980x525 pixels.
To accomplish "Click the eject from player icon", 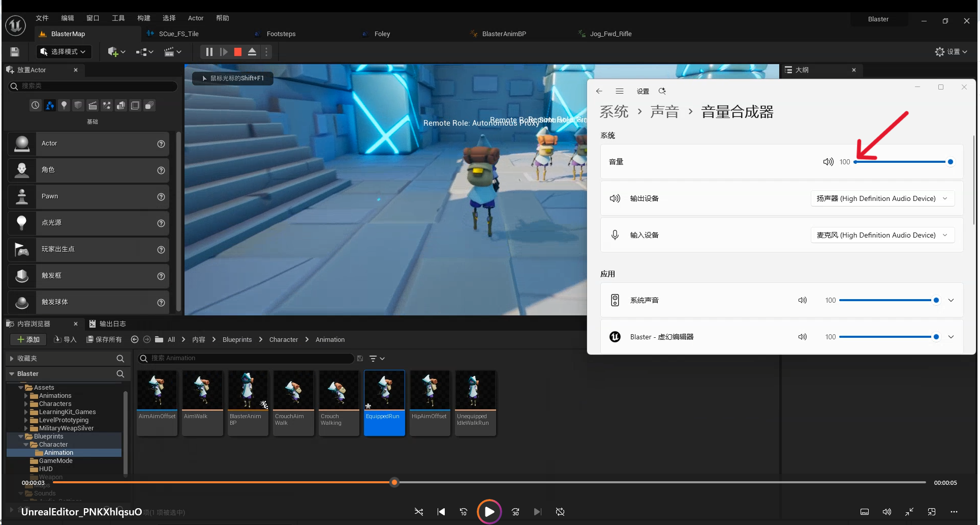I will pyautogui.click(x=252, y=52).
